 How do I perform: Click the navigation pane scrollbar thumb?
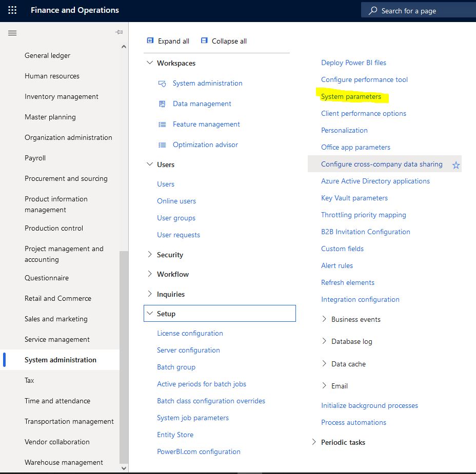click(124, 357)
